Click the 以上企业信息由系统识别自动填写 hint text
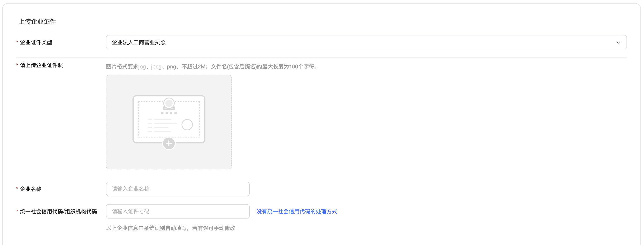Image resolution: width=644 pixels, height=245 pixels. tap(170, 228)
